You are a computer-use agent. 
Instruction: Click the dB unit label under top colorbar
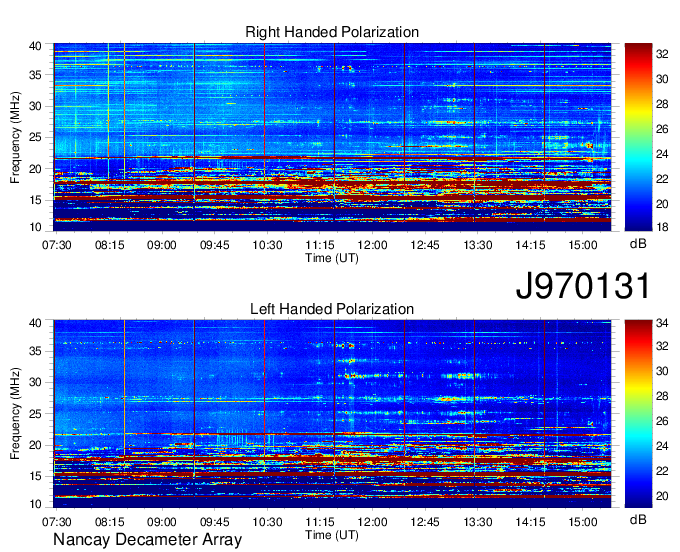(638, 244)
